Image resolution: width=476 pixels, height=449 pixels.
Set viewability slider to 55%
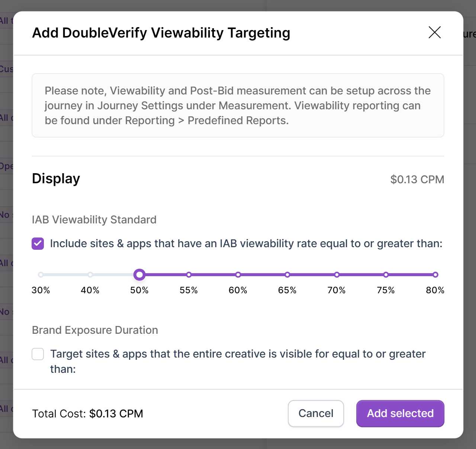click(x=189, y=275)
